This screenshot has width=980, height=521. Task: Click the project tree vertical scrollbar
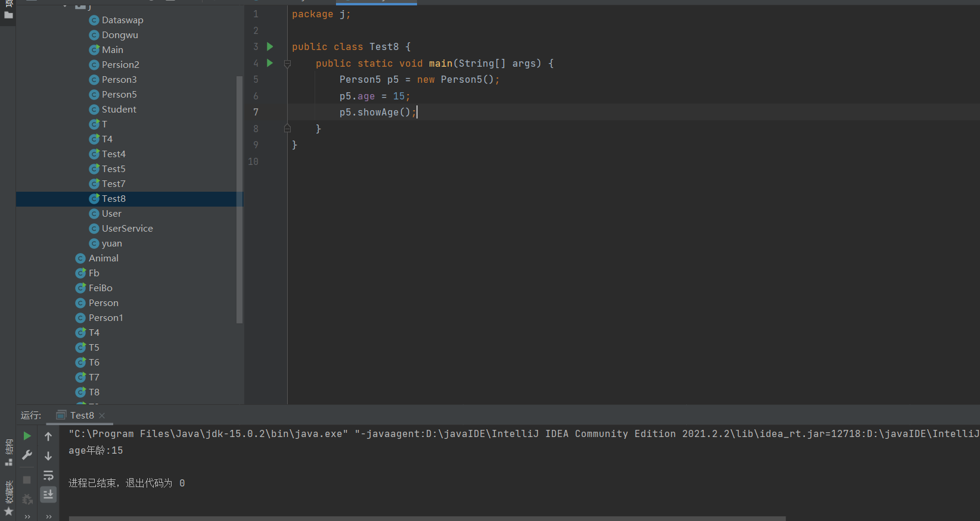[239, 199]
